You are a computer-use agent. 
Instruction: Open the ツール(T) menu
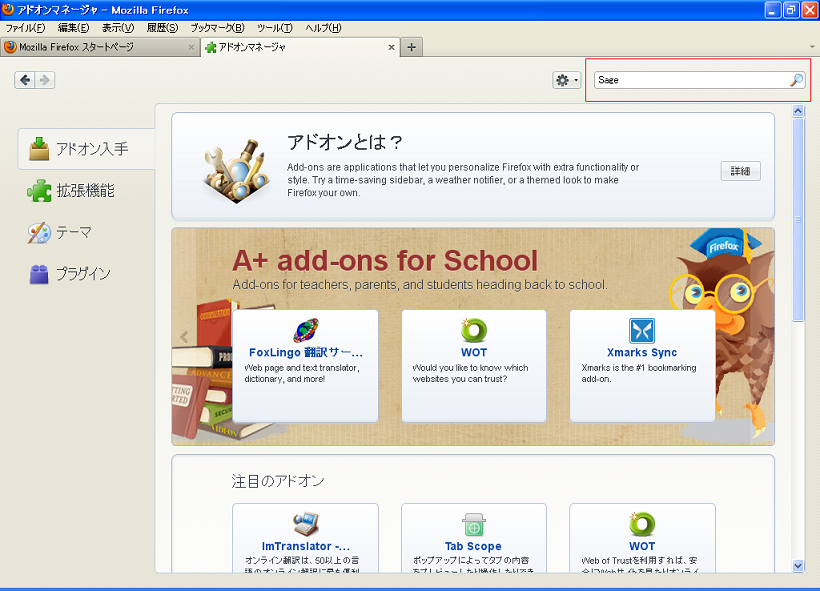[x=275, y=28]
